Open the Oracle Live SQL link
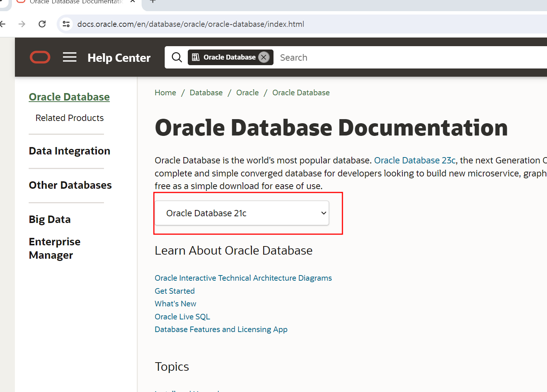 183,317
